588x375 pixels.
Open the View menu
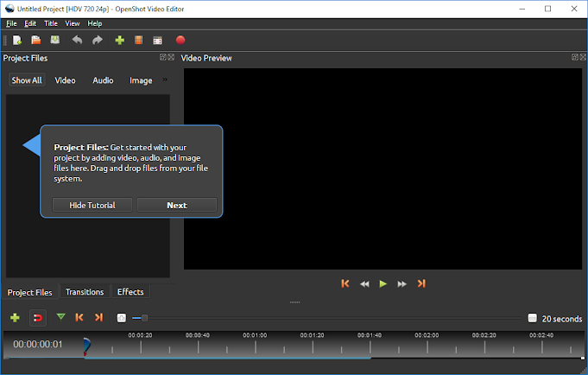coord(73,23)
